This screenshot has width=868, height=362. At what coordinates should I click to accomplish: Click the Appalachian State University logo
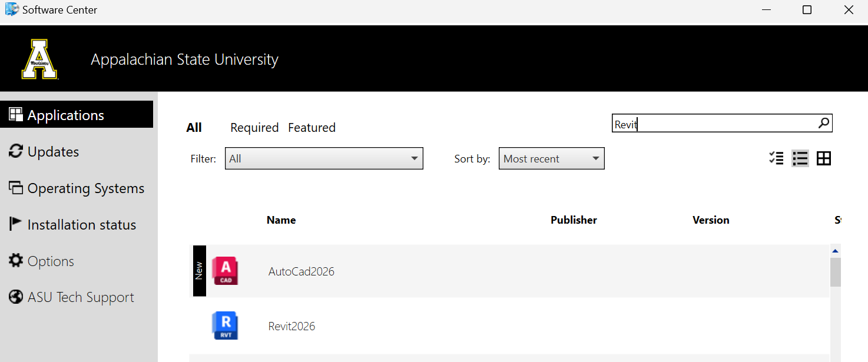coord(39,59)
